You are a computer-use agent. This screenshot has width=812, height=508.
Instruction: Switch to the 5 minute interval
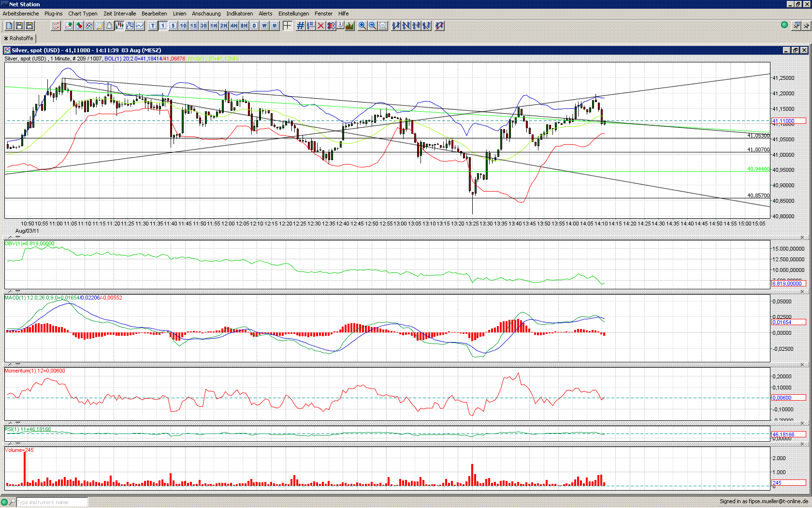pyautogui.click(x=173, y=26)
